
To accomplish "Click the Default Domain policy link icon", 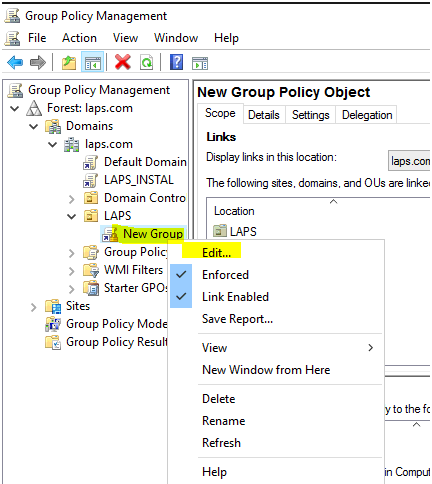I will tap(90, 162).
